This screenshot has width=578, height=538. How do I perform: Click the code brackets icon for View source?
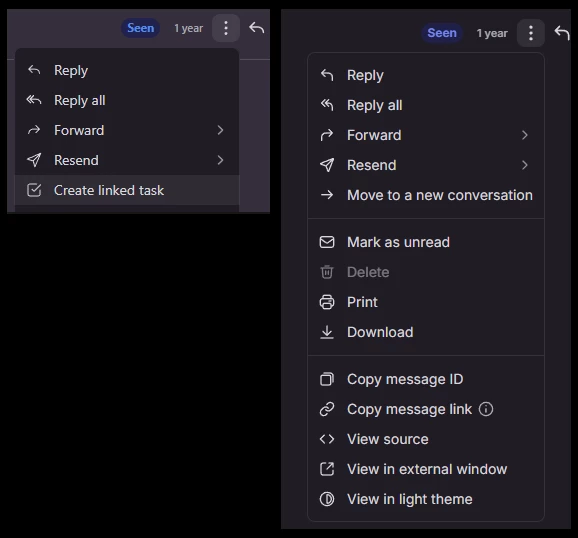coord(327,439)
